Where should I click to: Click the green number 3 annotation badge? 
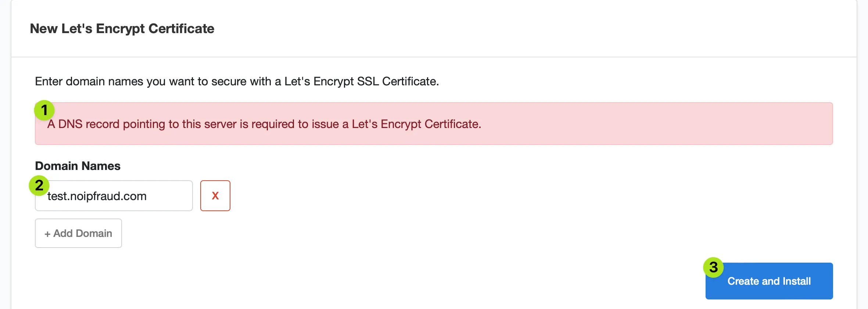click(x=713, y=267)
